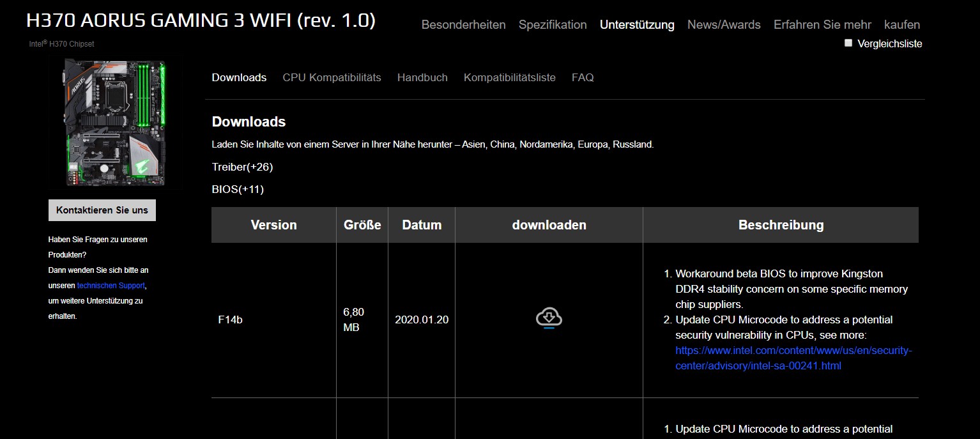Click the server region text mentioning Nordamerika

click(x=433, y=144)
